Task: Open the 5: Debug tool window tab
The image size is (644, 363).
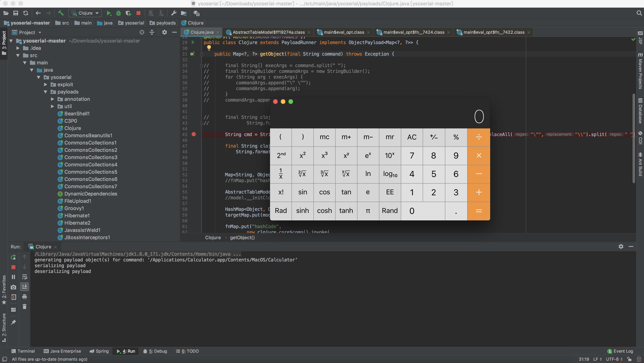Action: pyautogui.click(x=155, y=351)
